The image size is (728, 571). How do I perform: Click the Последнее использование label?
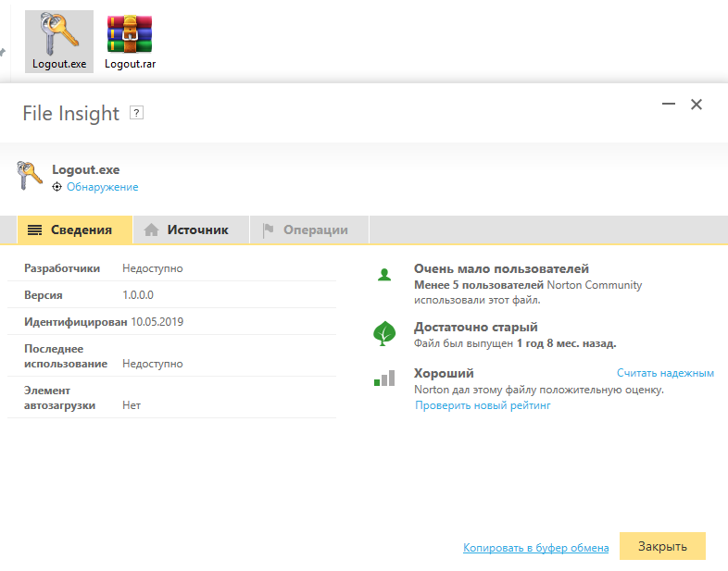(x=66, y=356)
